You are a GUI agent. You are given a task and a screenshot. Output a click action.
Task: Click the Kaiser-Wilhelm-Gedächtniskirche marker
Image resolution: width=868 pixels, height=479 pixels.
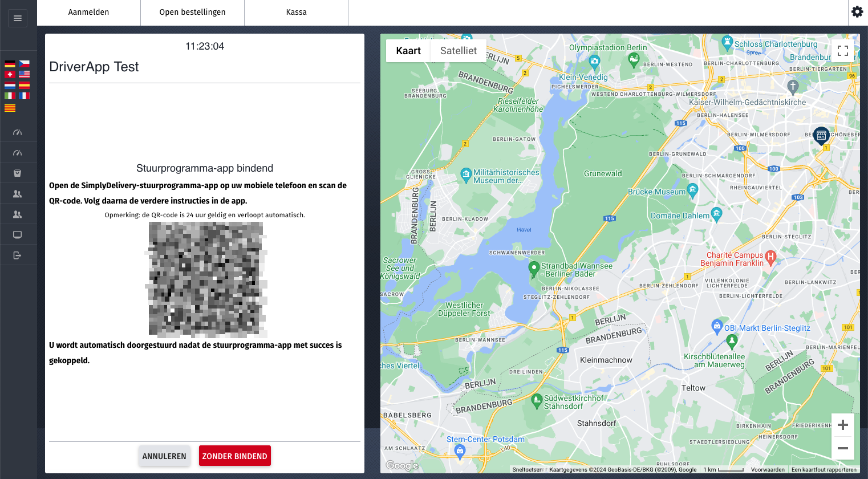(793, 87)
